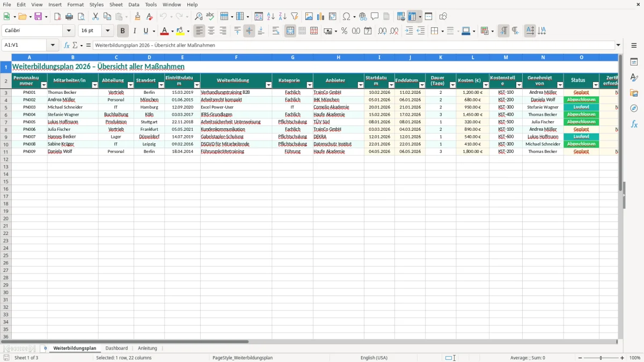The width and height of the screenshot is (644, 362).
Task: Open the Abteilung column filter dropdown
Action: 130,85
